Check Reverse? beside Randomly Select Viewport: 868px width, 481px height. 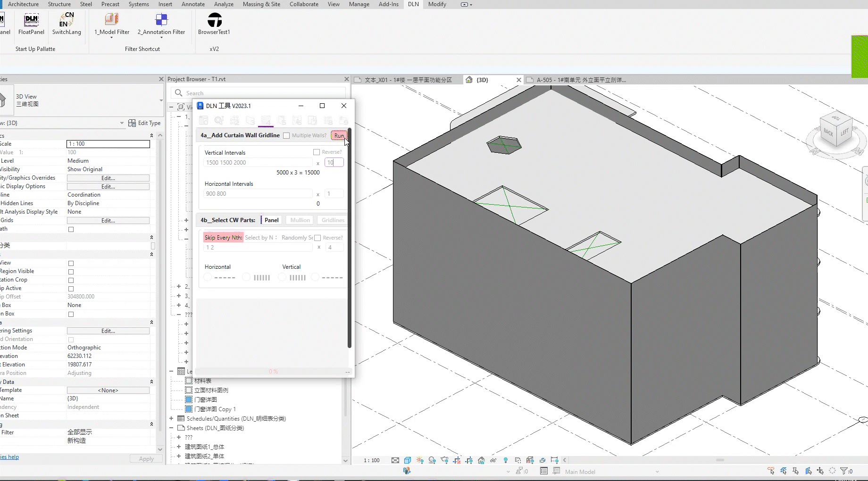click(317, 238)
